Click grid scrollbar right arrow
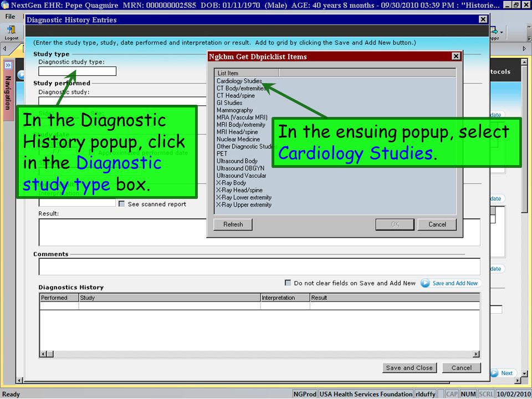Viewport: 532px width, 399px height. pyautogui.click(x=476, y=354)
